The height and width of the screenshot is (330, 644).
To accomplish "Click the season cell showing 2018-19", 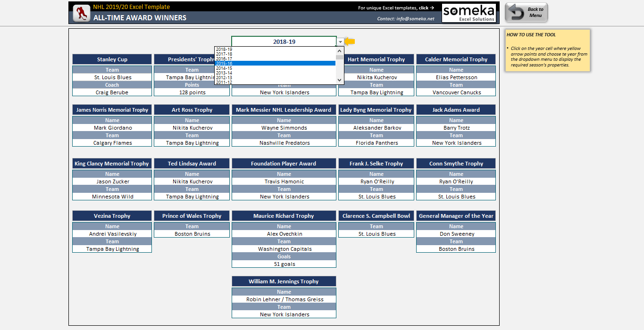I will pos(284,41).
